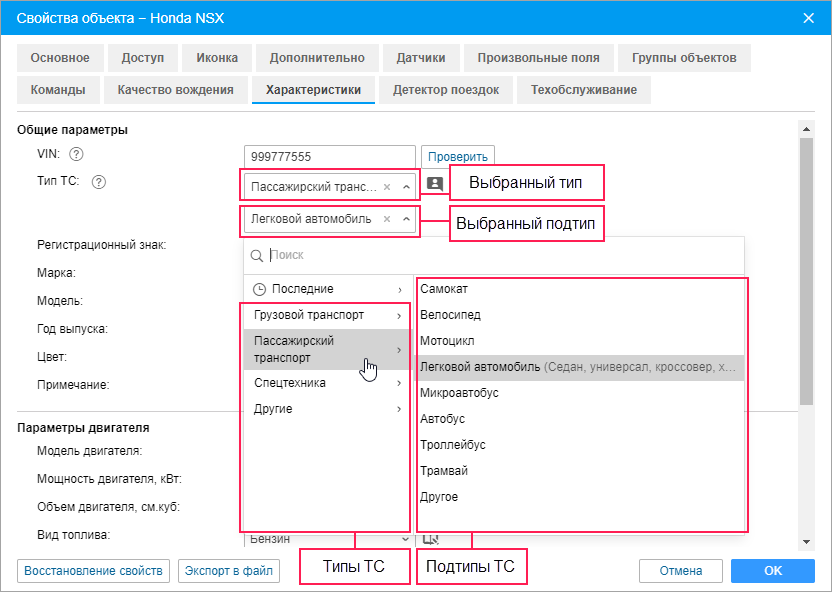The height and width of the screenshot is (592, 832).
Task: Close the object properties dialog
Action: tap(809, 18)
